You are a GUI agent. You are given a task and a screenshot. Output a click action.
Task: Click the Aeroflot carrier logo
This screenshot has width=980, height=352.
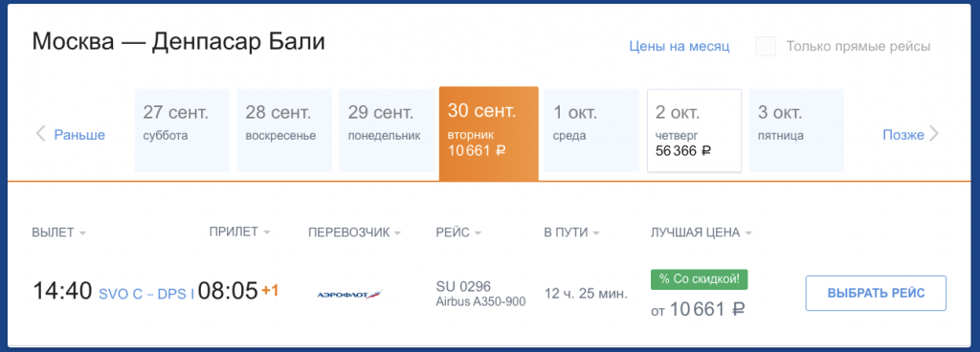coord(349,294)
